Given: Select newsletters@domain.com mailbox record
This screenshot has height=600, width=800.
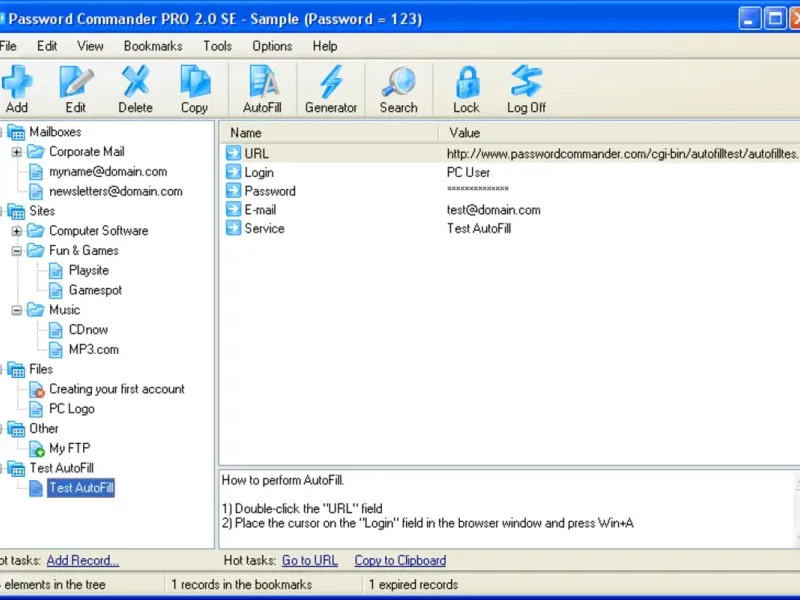Looking at the screenshot, I should click(116, 192).
